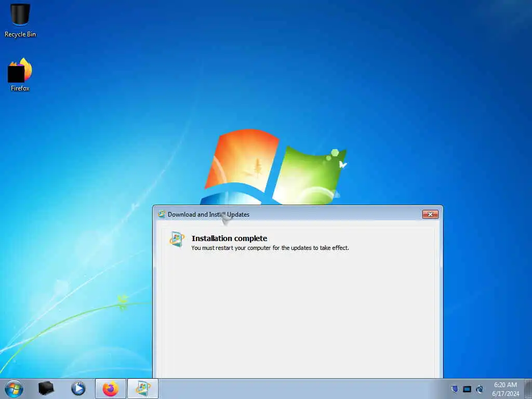Close the Download and Install Updates dialog

pyautogui.click(x=430, y=214)
